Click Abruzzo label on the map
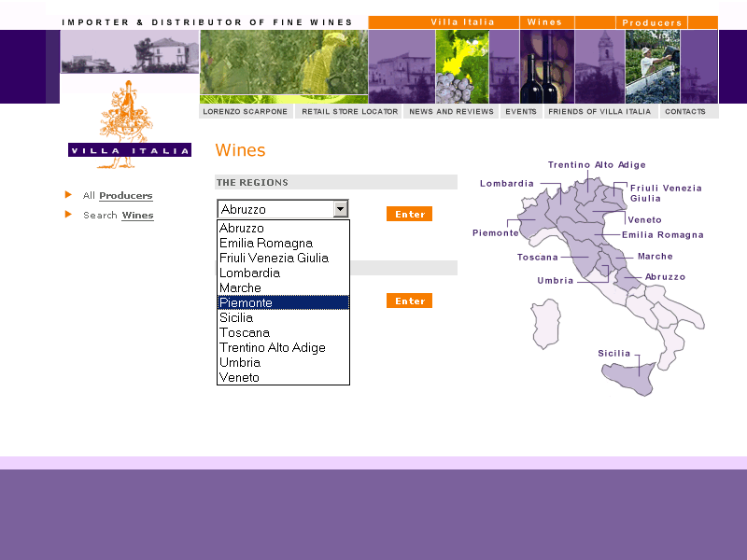The height and width of the screenshot is (560, 747). coord(665,276)
